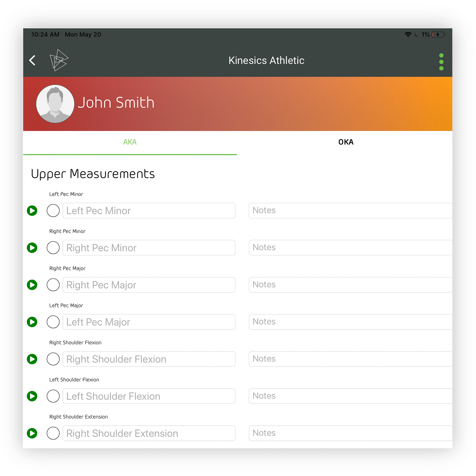Play the Right Pec Minor video

click(32, 248)
